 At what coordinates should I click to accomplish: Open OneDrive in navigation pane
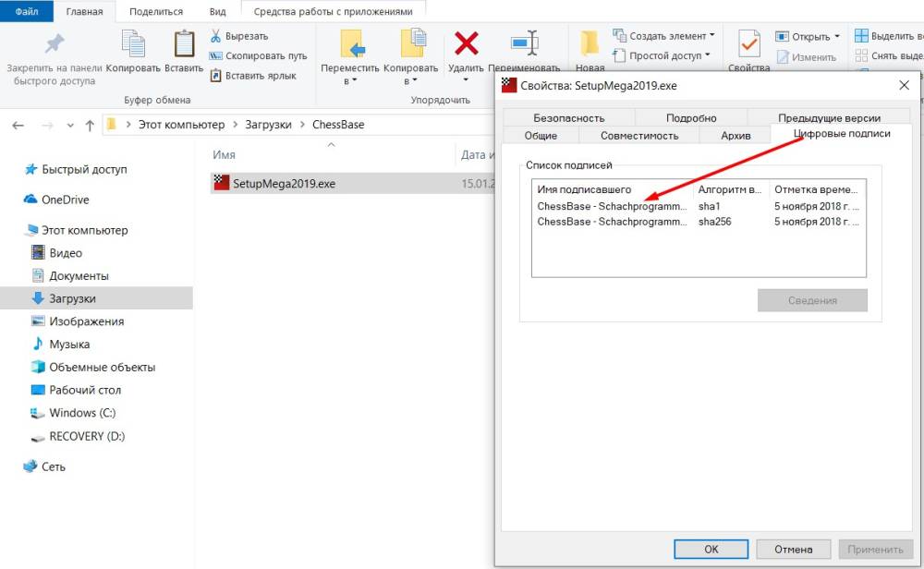pos(65,200)
